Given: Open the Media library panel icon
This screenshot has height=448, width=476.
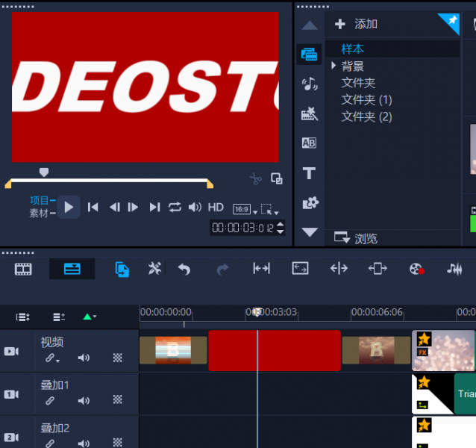Looking at the screenshot, I should coord(309,54).
